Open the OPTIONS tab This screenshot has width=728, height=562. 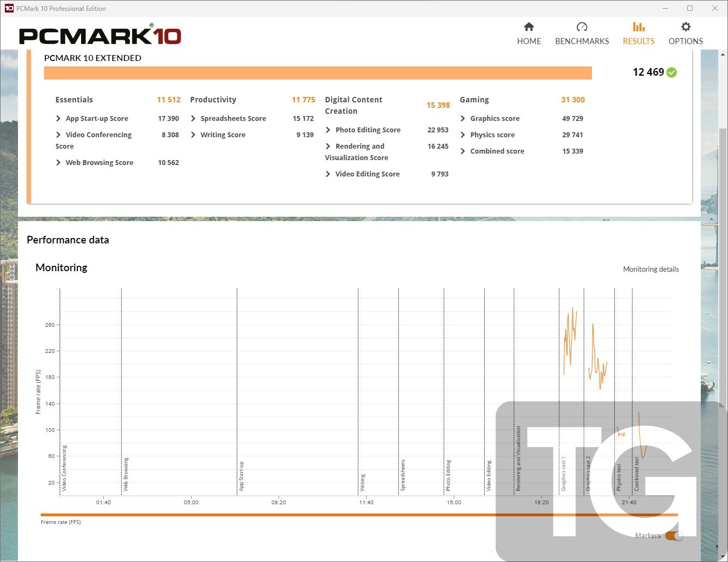tap(686, 34)
